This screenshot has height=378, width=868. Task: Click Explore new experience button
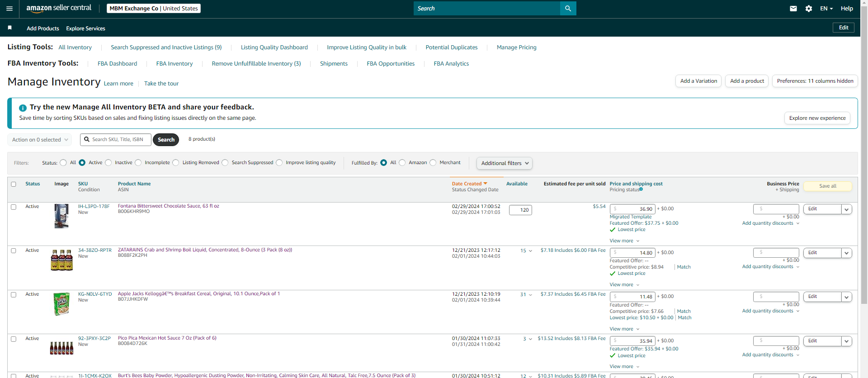[x=817, y=118]
